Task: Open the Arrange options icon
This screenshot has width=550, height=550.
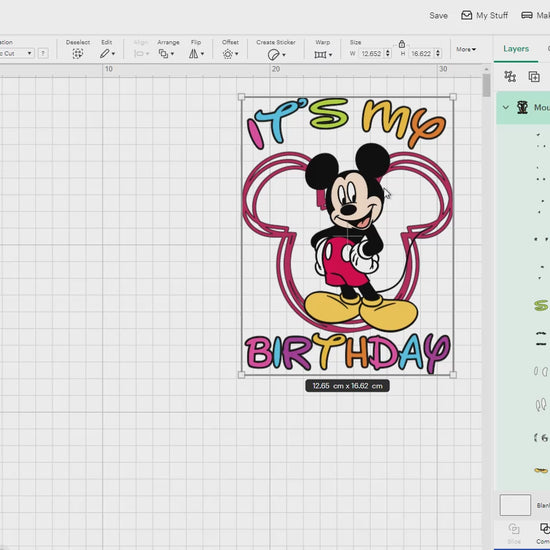Action: pos(163,54)
